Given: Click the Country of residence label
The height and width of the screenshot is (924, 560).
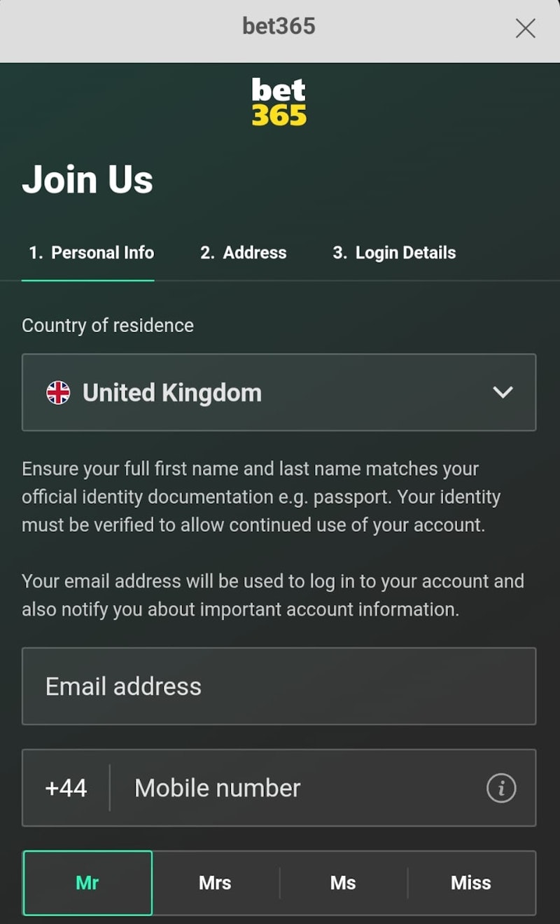Looking at the screenshot, I should pyautogui.click(x=108, y=326).
